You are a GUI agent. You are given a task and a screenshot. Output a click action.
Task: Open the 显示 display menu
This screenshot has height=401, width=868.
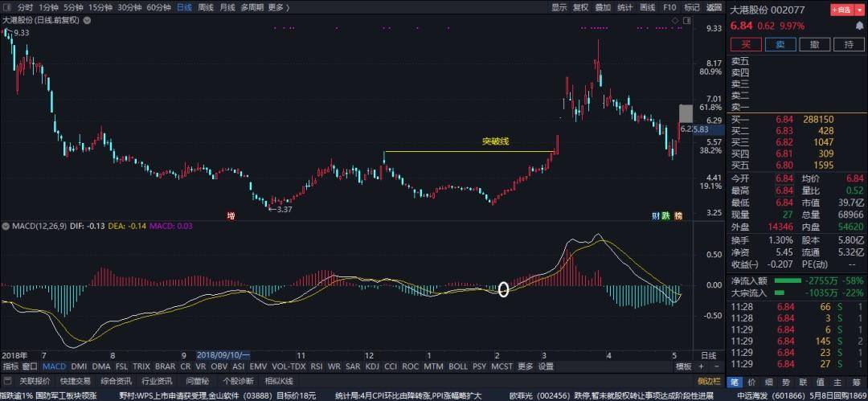(x=559, y=7)
